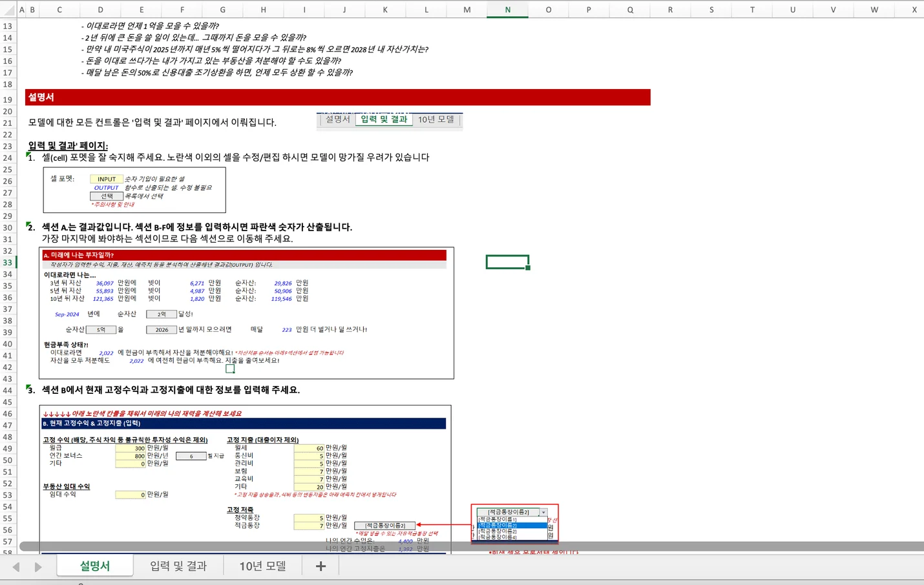Select column T by its header
The height and width of the screenshot is (585, 924).
752,10
